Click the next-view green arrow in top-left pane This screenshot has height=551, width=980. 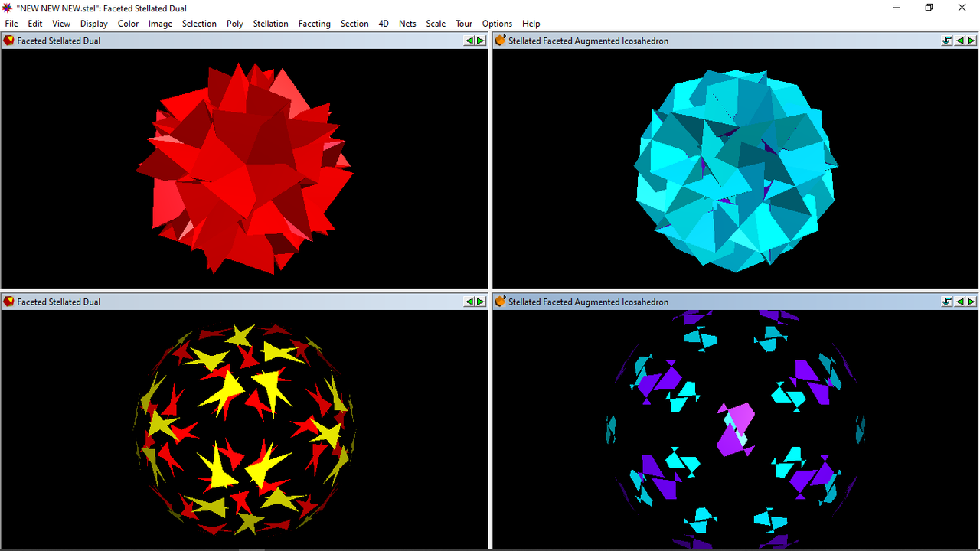pyautogui.click(x=481, y=41)
